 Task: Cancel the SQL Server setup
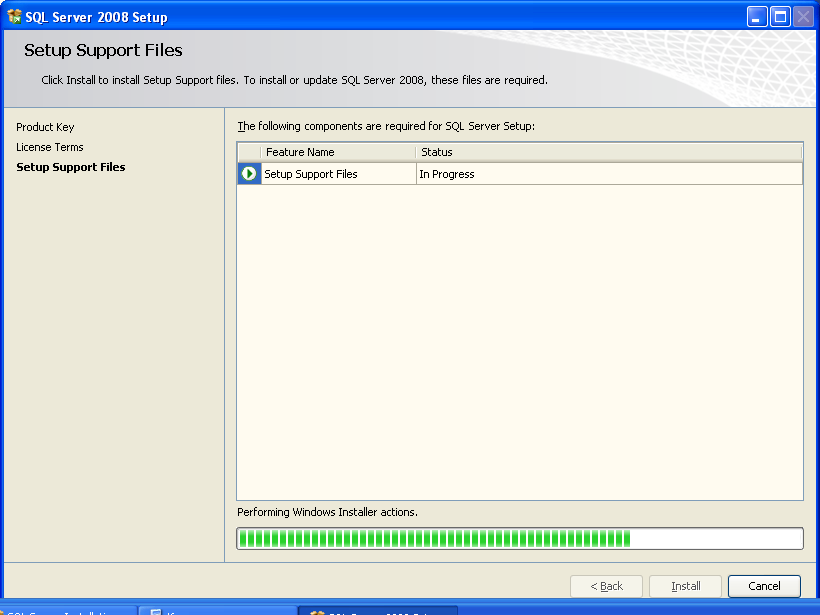pyautogui.click(x=764, y=586)
